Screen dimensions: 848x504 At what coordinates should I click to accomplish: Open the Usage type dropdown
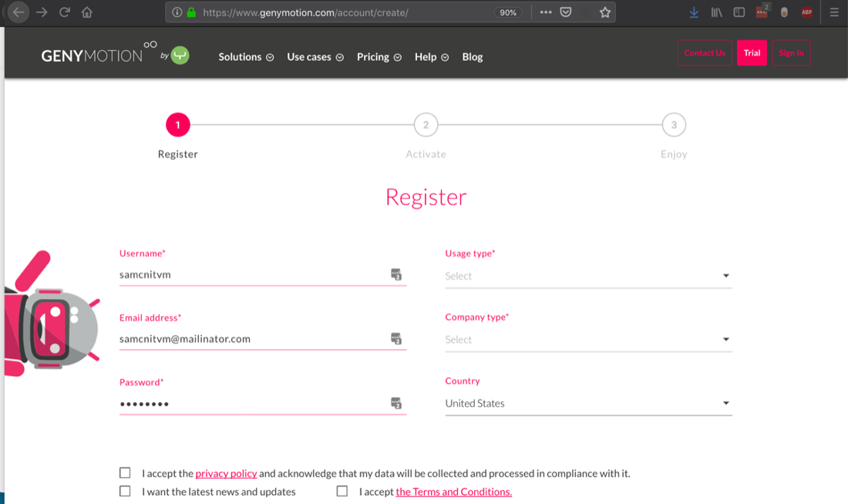(x=588, y=276)
